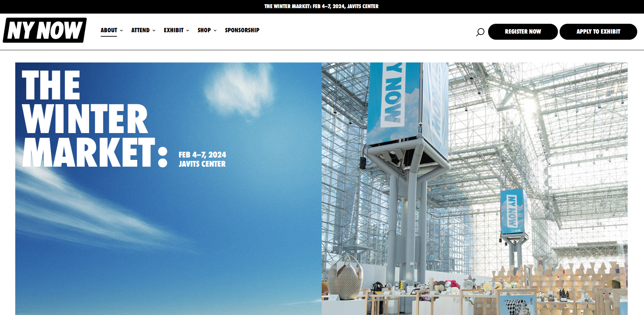Click the EXHIBIT navigation label
Viewport: 644px width, 315px height.
point(174,30)
